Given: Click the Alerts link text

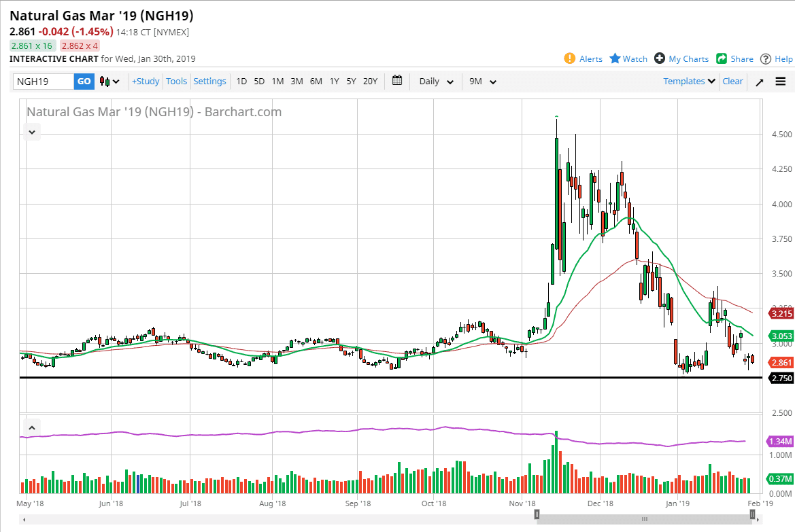Looking at the screenshot, I should (591, 59).
